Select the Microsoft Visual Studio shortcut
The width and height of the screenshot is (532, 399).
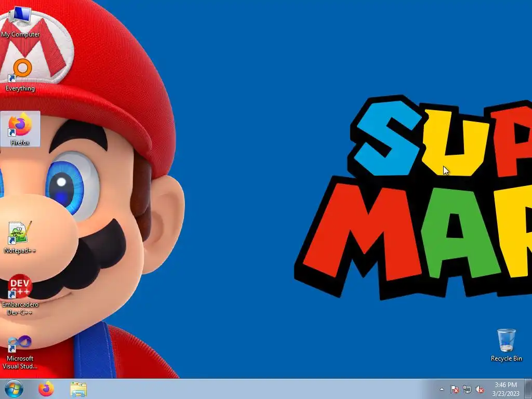coord(20,352)
